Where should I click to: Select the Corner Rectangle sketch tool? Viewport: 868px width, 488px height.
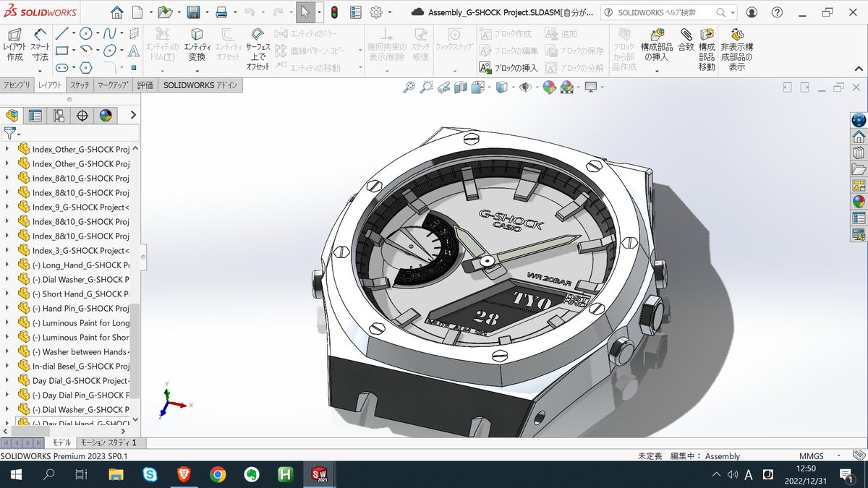[61, 50]
